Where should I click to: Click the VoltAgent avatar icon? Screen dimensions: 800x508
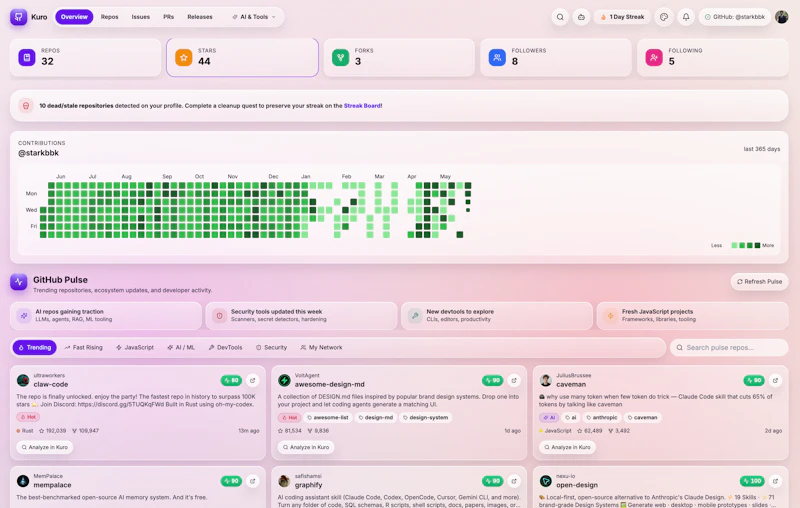(284, 380)
